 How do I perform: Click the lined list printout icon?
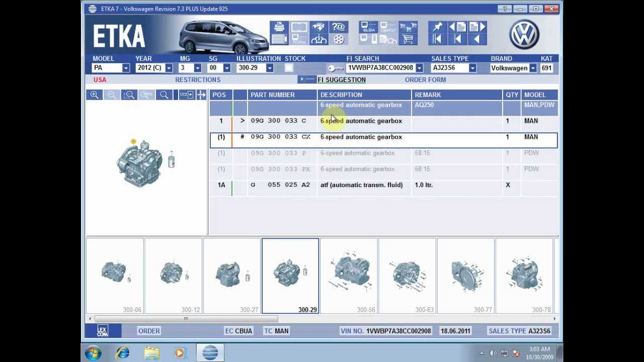coord(279,39)
